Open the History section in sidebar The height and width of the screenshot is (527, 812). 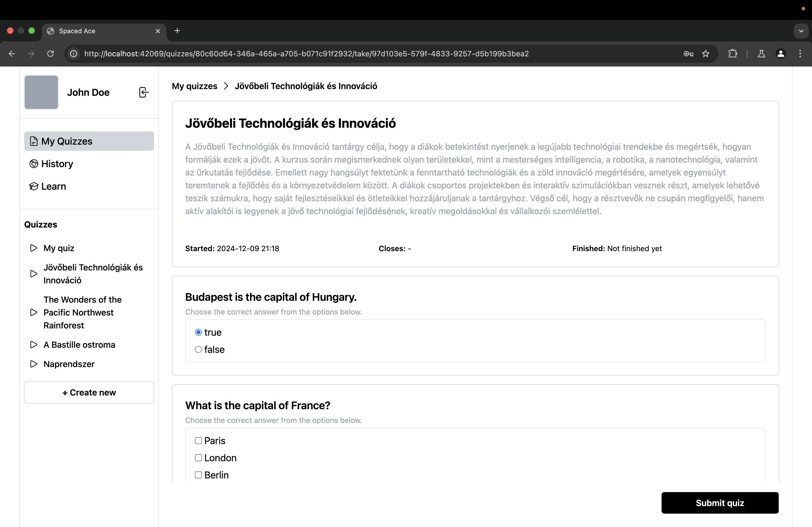pyautogui.click(x=57, y=164)
